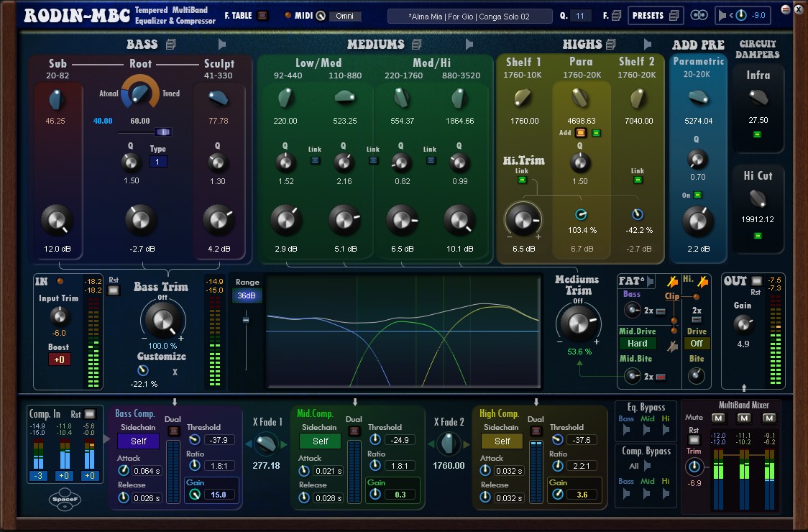Expand the BASS section arrow
The width and height of the screenshot is (808, 532).
point(222,45)
